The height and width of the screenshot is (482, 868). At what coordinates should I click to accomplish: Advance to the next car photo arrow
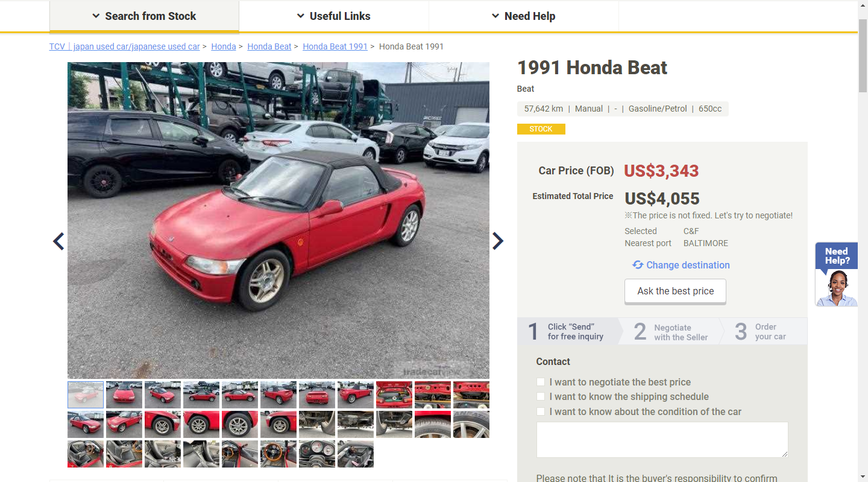point(498,241)
